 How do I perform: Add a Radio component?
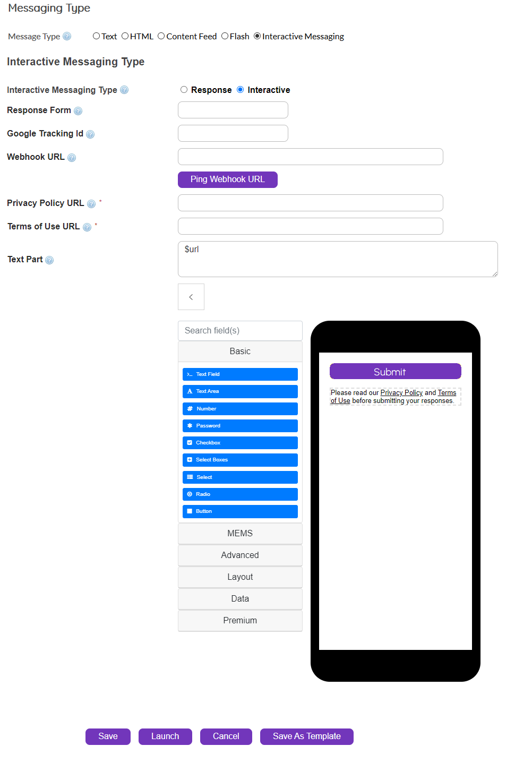[x=239, y=494]
